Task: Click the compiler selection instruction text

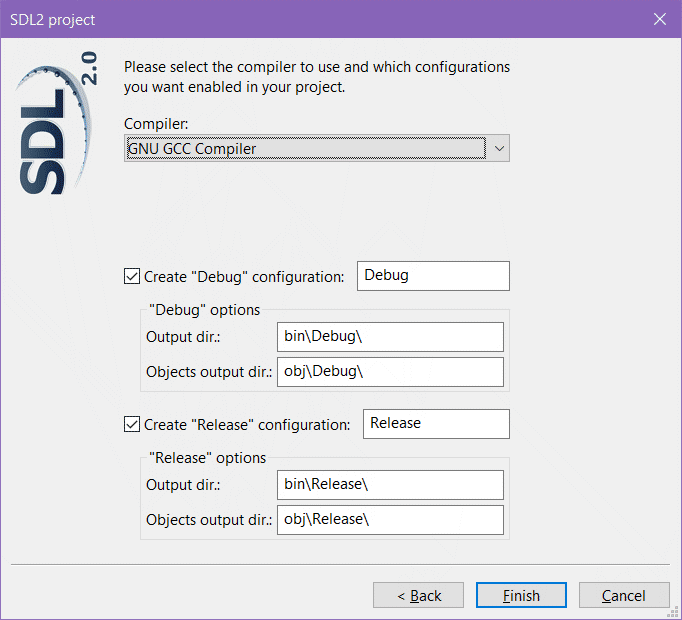Action: pyautogui.click(x=316, y=77)
